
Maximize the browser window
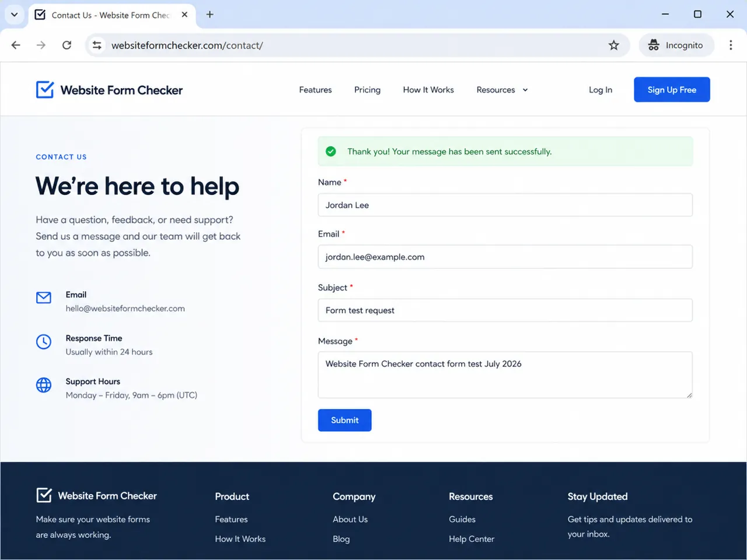click(697, 14)
